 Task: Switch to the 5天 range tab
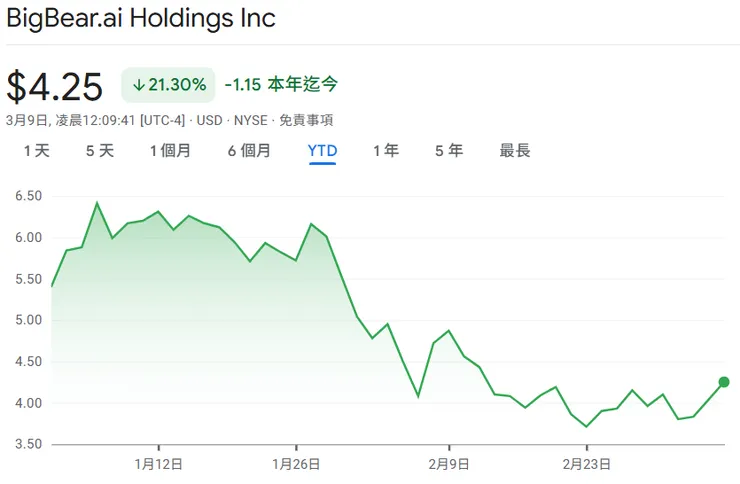coord(100,151)
